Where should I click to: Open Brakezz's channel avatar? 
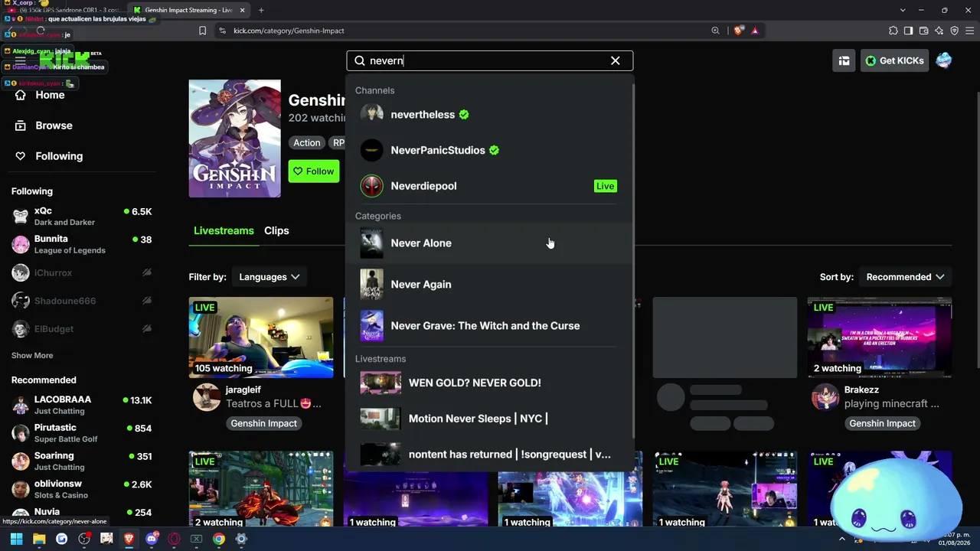tap(825, 397)
